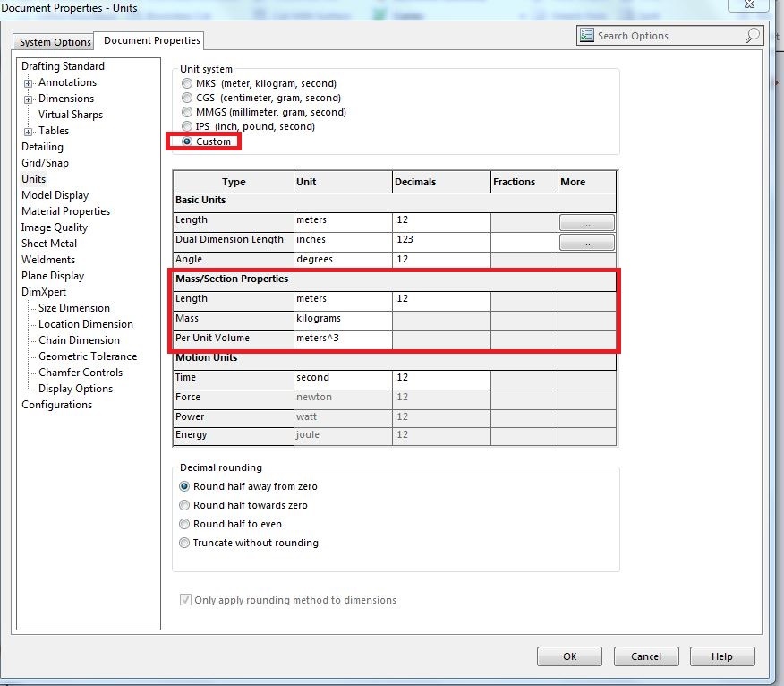Switch to System Options tab
Screen dimensions: 784x686
click(55, 42)
